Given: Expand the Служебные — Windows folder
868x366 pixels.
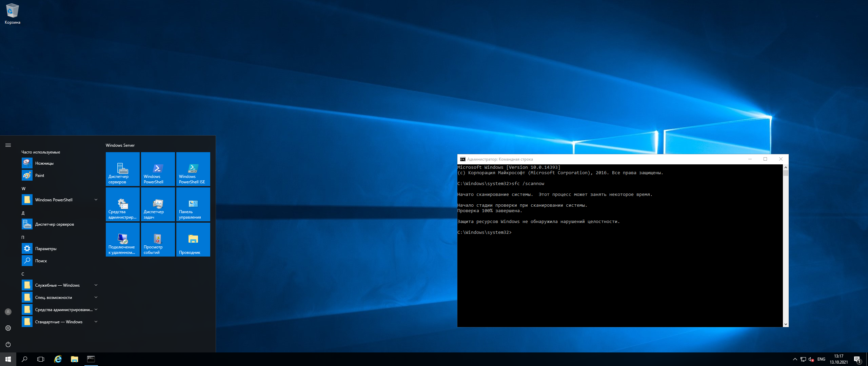Looking at the screenshot, I should 59,285.
